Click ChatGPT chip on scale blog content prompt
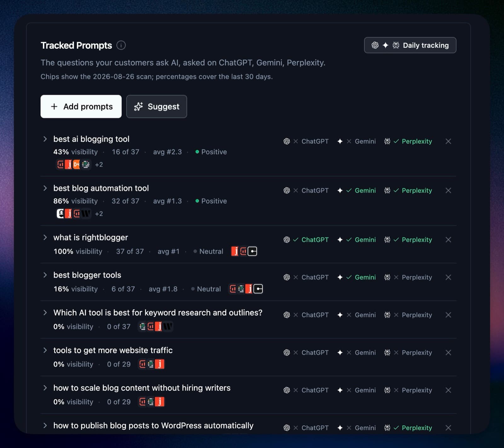This screenshot has width=504, height=448. coord(306,390)
